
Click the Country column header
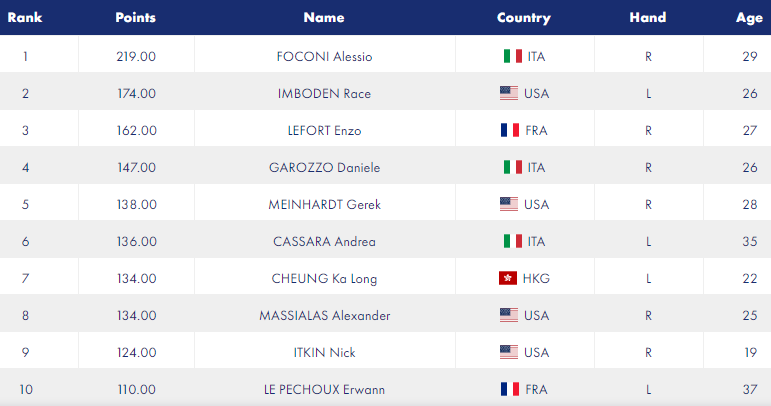point(524,18)
